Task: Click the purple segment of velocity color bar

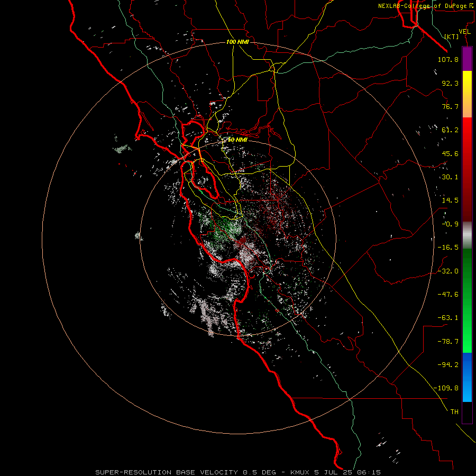Action: 467,59
